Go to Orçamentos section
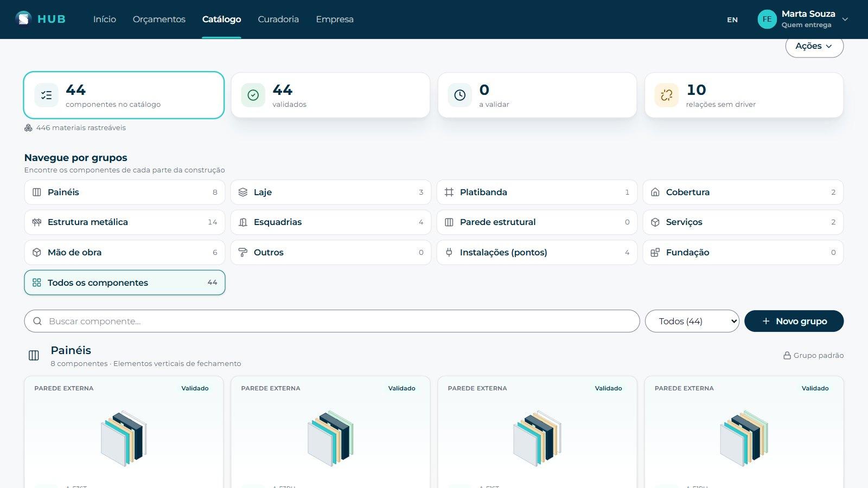The height and width of the screenshot is (488, 868). (159, 19)
